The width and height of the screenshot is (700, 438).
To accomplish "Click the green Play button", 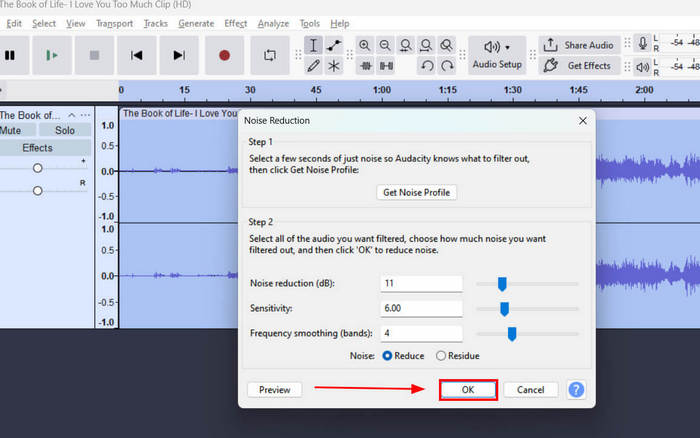I will (x=52, y=55).
